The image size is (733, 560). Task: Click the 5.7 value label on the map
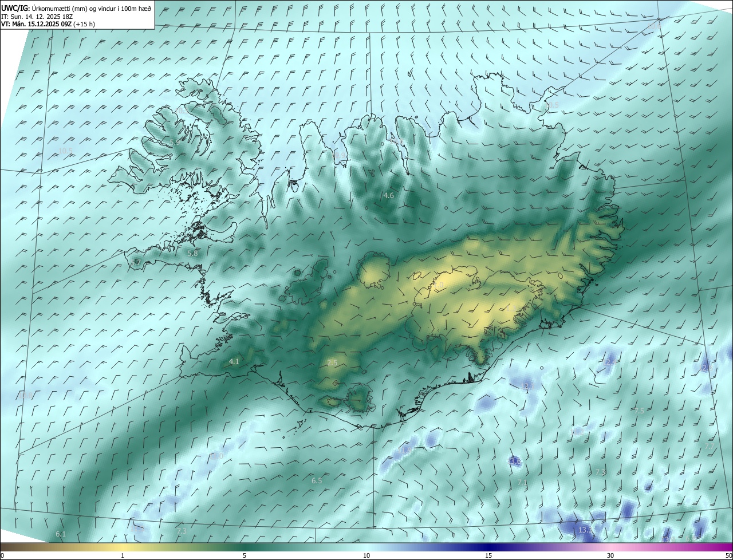(136, 262)
